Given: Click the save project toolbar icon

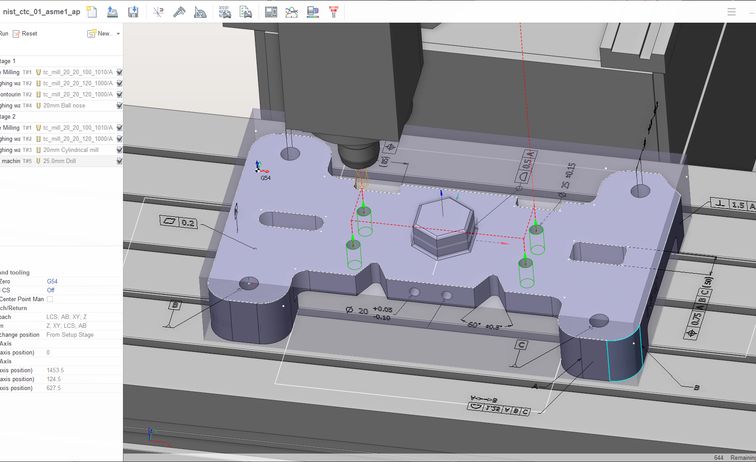Looking at the screenshot, I should 134,12.
